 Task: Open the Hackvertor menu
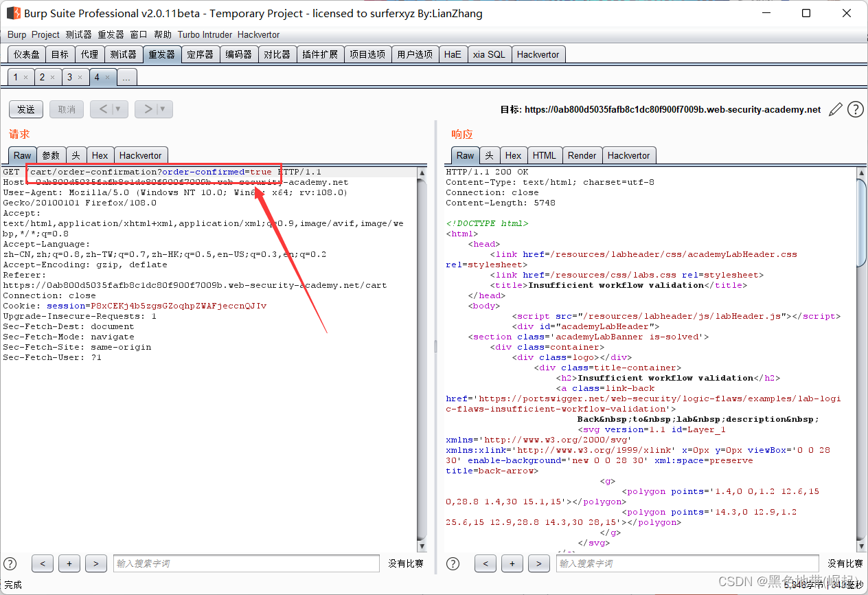[x=258, y=34]
